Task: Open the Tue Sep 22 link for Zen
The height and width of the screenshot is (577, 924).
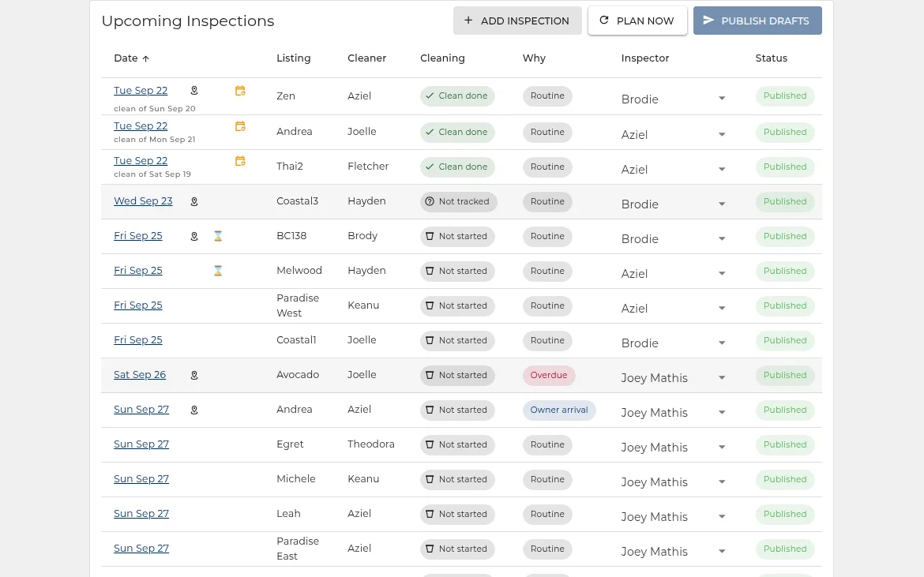Action: tap(141, 91)
